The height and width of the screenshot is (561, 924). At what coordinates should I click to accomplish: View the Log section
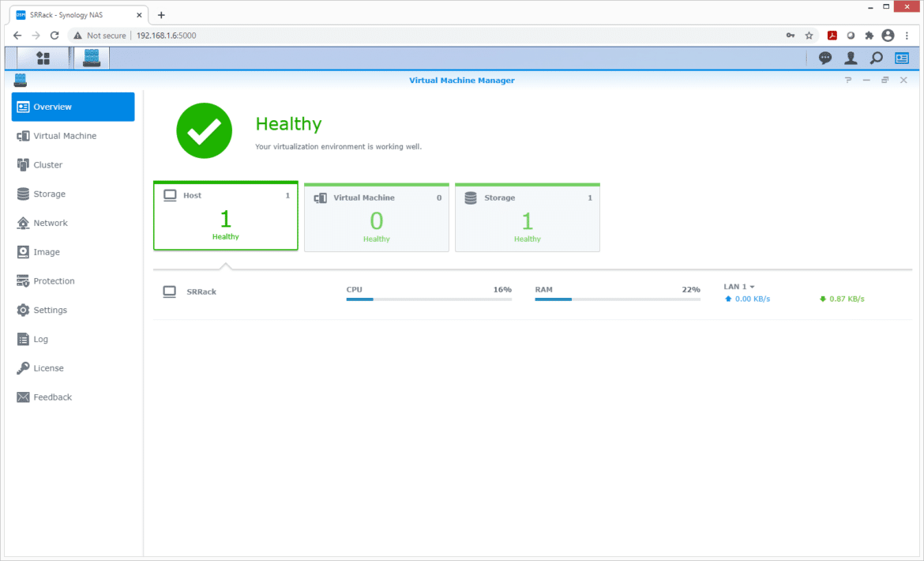73,340
